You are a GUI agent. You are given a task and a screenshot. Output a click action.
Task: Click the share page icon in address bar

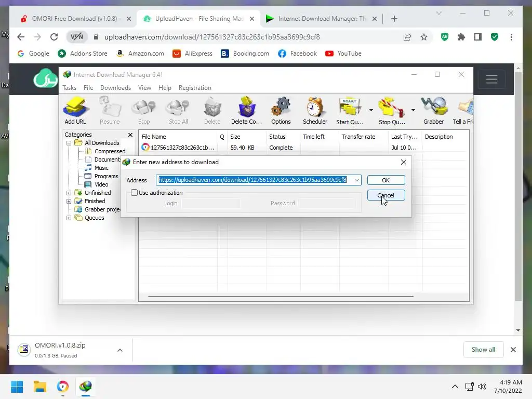[x=407, y=37]
